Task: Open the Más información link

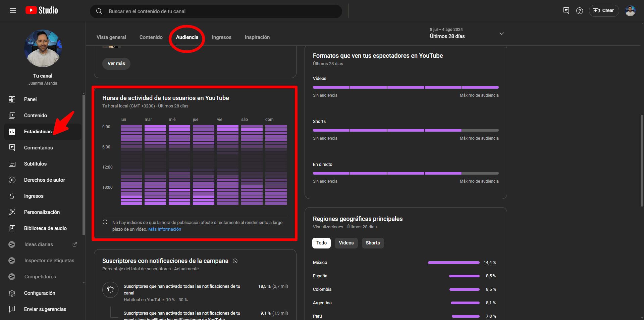Action: [165, 229]
